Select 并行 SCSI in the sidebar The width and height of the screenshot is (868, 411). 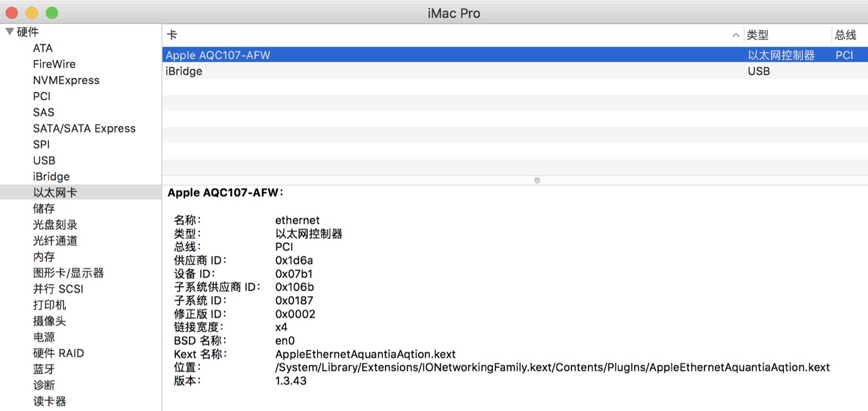click(58, 289)
